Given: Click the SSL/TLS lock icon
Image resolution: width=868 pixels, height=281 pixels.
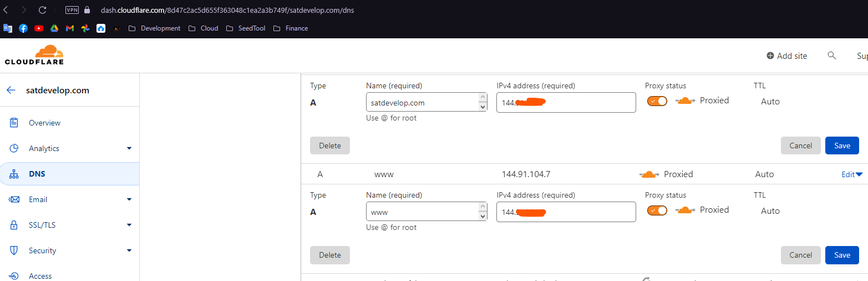Looking at the screenshot, I should point(14,225).
